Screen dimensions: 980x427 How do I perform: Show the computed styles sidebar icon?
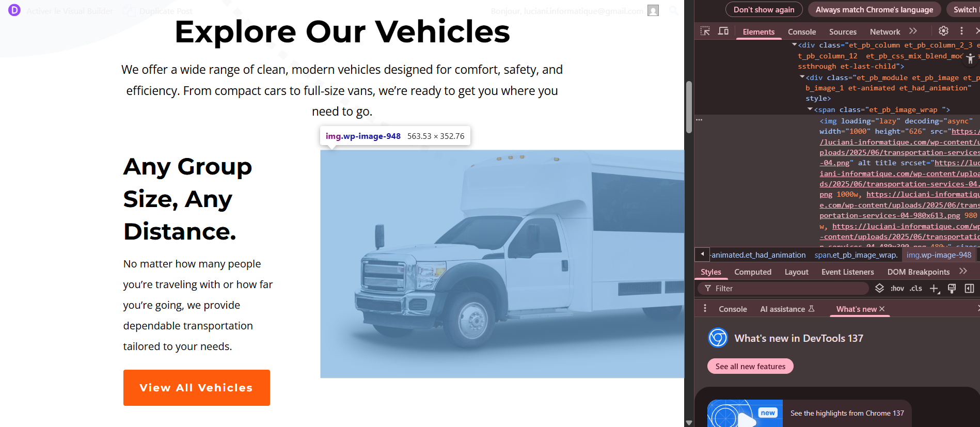coord(969,288)
